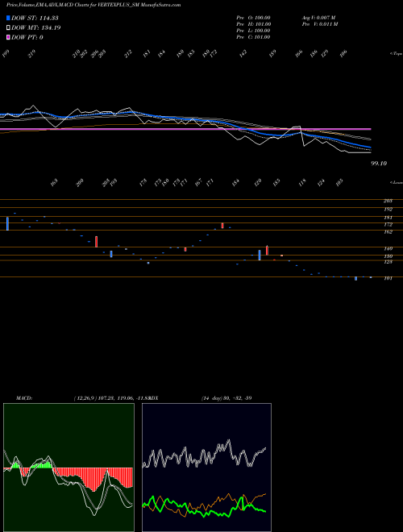Click the 101 price level label
Viewport: 403px width, 532px height.
point(388,278)
